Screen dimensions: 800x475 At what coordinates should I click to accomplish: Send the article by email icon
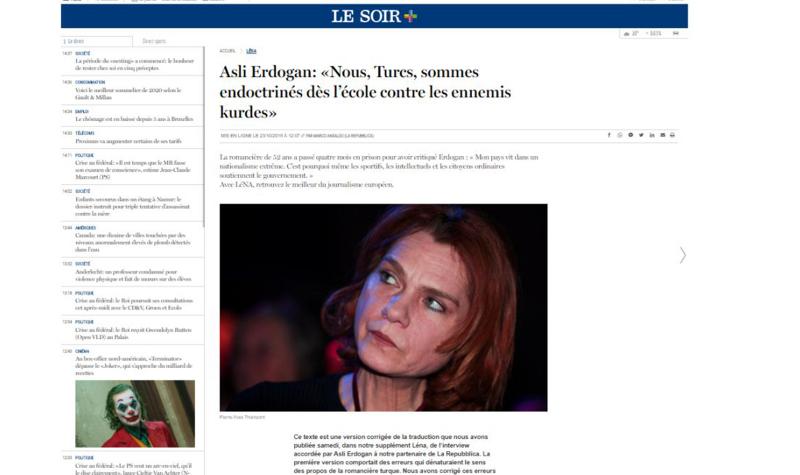[x=663, y=135]
